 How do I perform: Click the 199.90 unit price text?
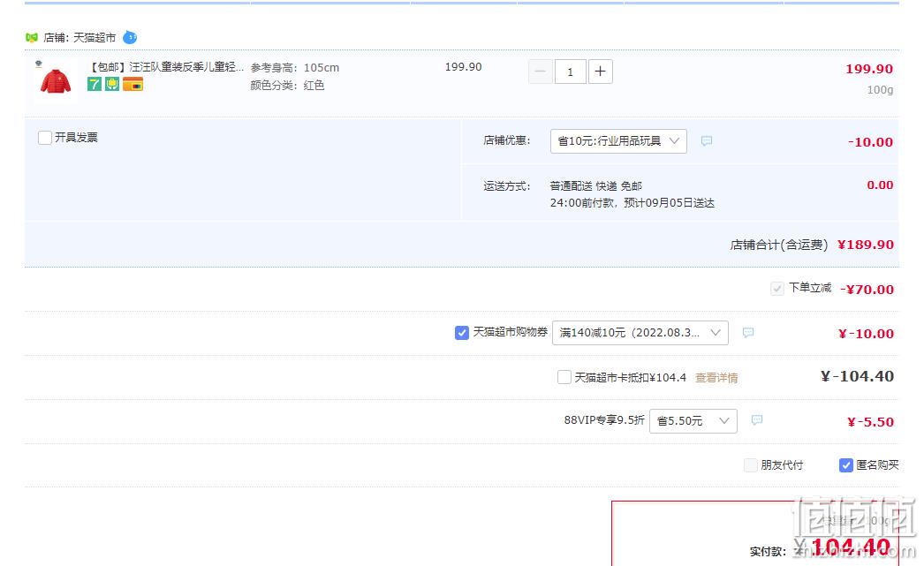[463, 67]
